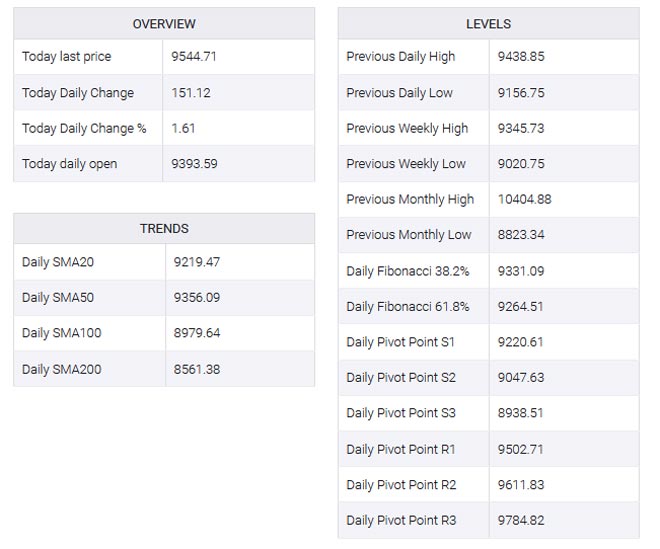Click the LEVELS table header
The width and height of the screenshot is (660, 549).
488,24
